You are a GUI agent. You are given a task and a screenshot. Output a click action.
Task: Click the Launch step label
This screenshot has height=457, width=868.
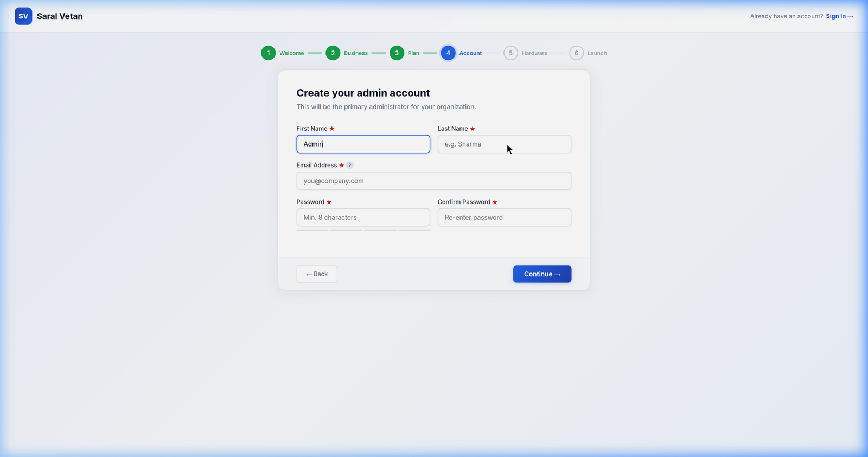coord(597,53)
